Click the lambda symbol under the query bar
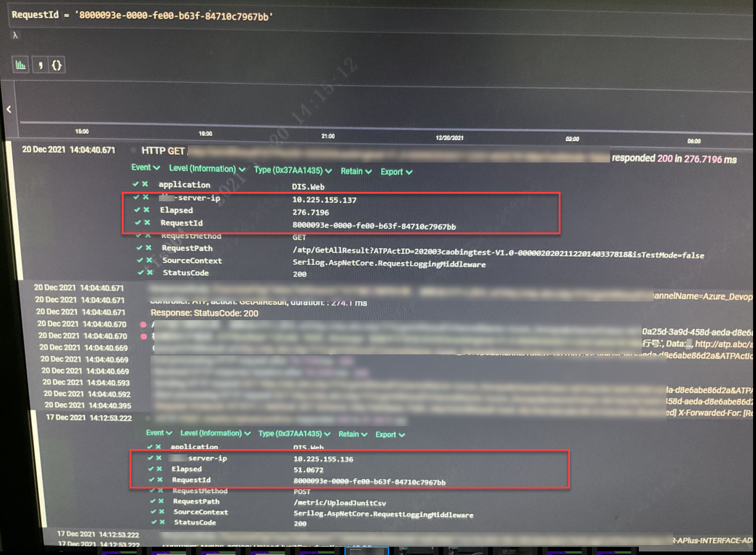The image size is (756, 555). tap(14, 36)
